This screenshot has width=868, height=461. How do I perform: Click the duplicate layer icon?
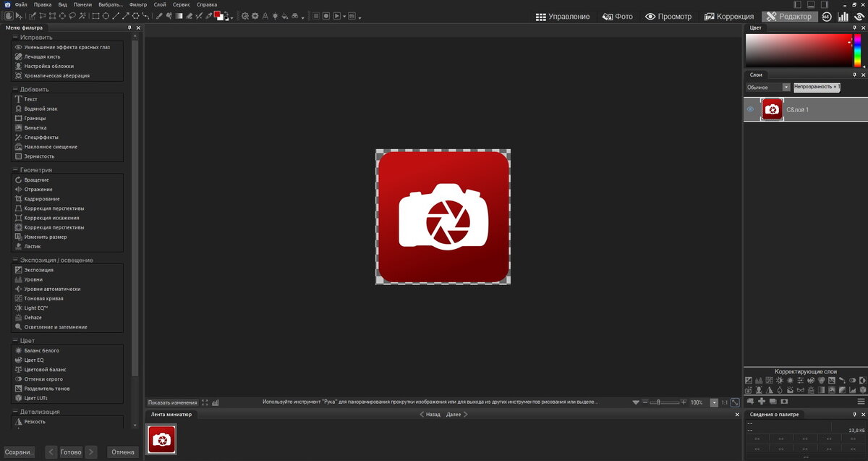click(x=773, y=402)
